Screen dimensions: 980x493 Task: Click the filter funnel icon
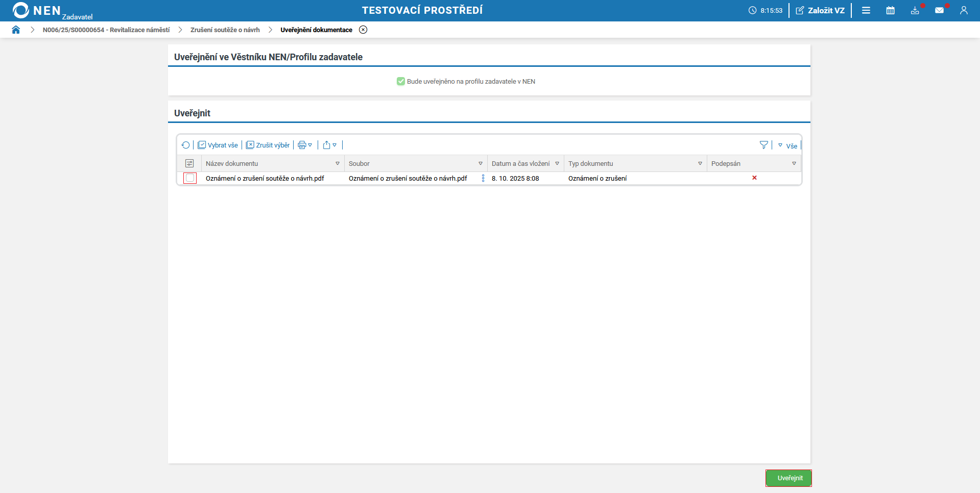pyautogui.click(x=763, y=145)
